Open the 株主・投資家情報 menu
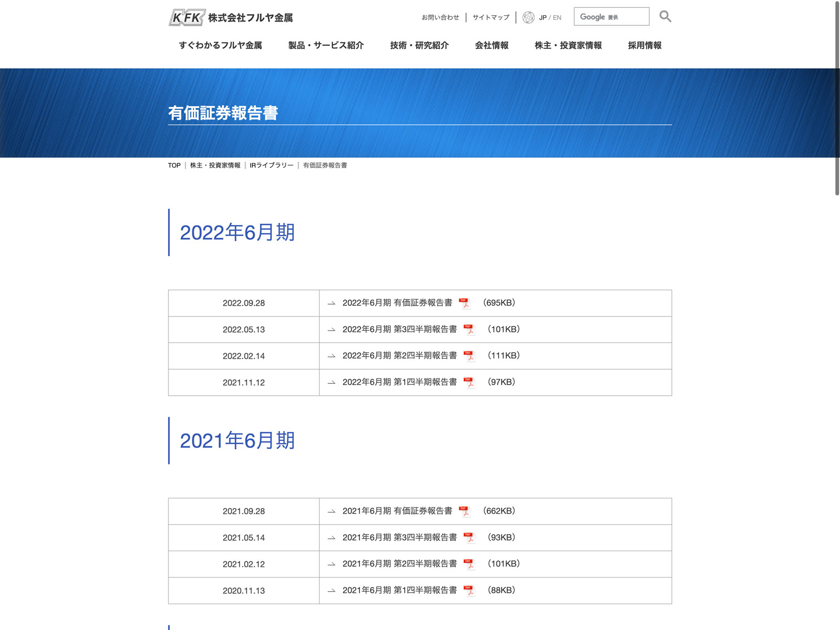 (x=568, y=46)
